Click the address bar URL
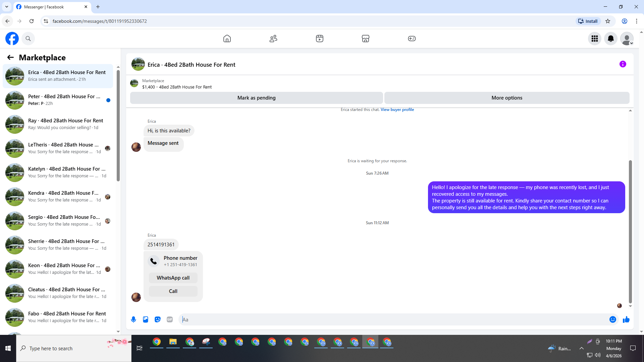This screenshot has width=644, height=362. (100, 21)
